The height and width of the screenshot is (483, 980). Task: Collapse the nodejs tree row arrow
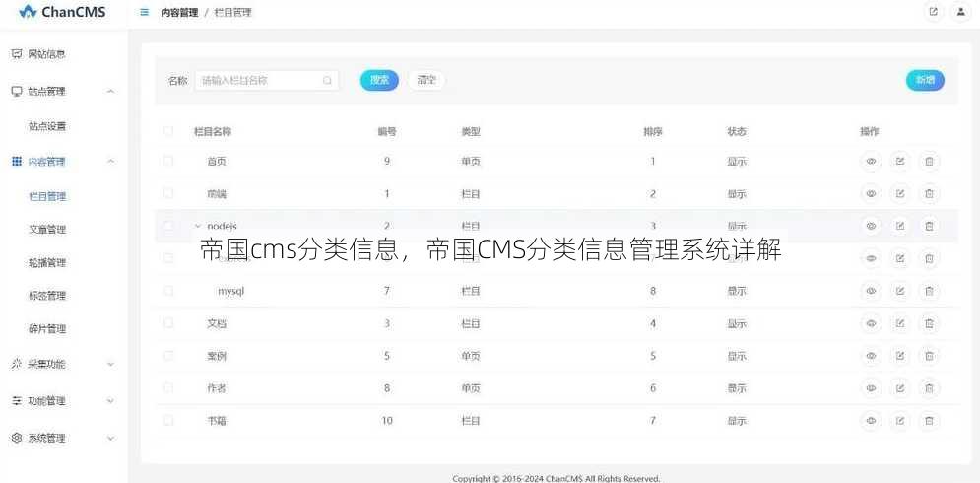coord(198,226)
